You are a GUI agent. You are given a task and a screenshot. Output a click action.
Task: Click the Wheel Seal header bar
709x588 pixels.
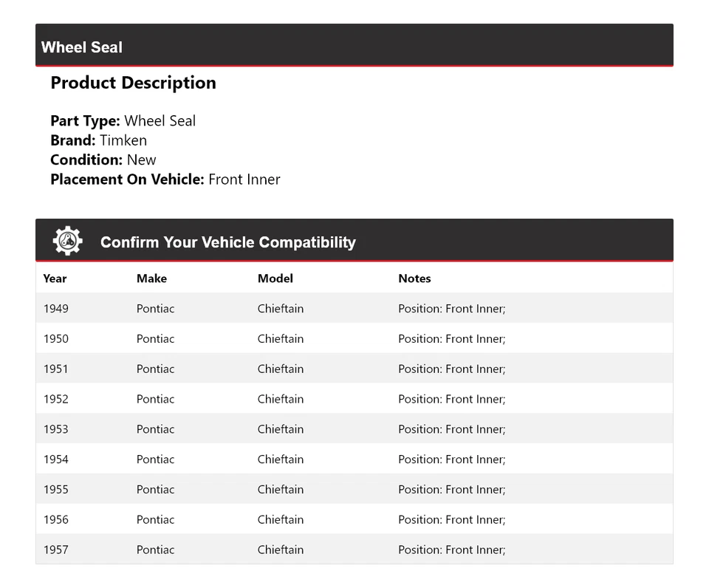point(354,46)
